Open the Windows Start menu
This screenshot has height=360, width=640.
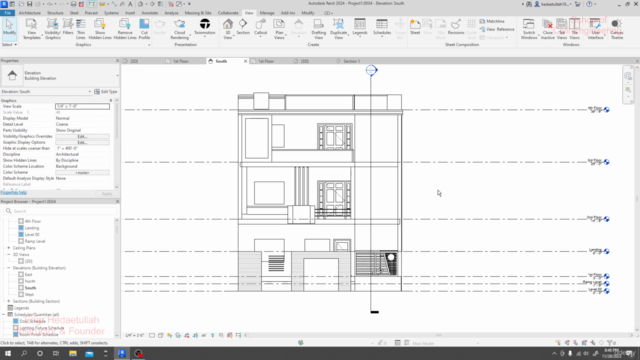(8, 353)
